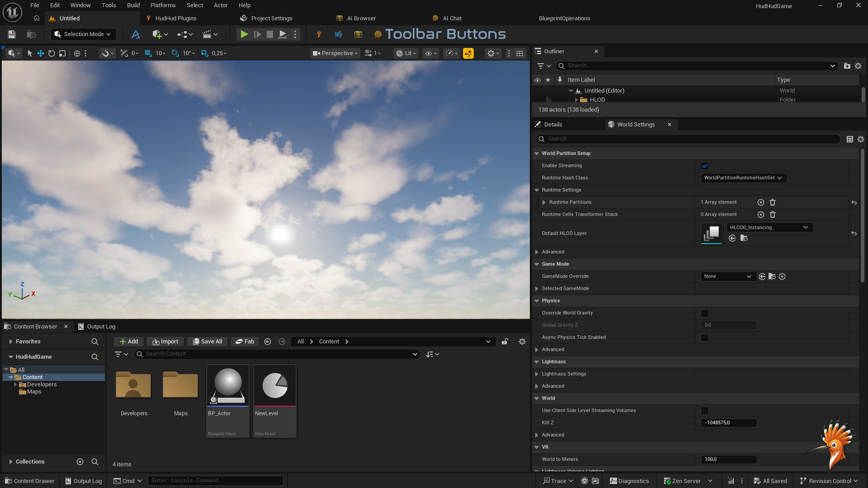Screen dimensions: 868x488
Task: Open the GameMode Override None dropdown
Action: 727,277
